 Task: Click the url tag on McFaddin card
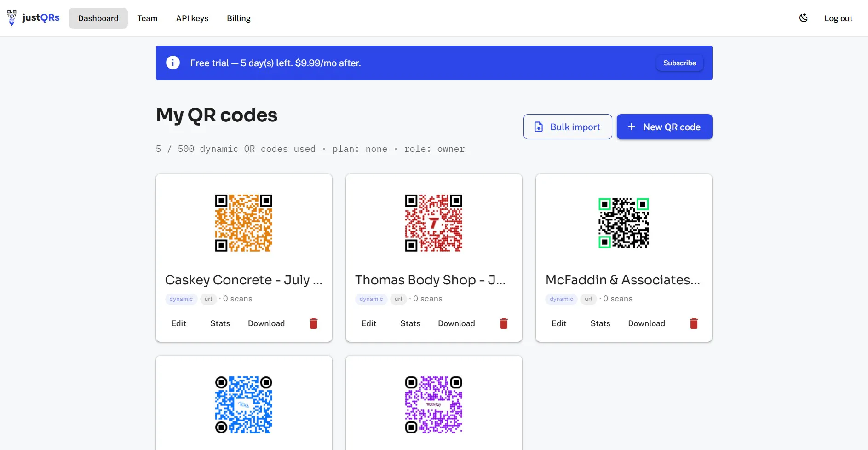[588, 299]
